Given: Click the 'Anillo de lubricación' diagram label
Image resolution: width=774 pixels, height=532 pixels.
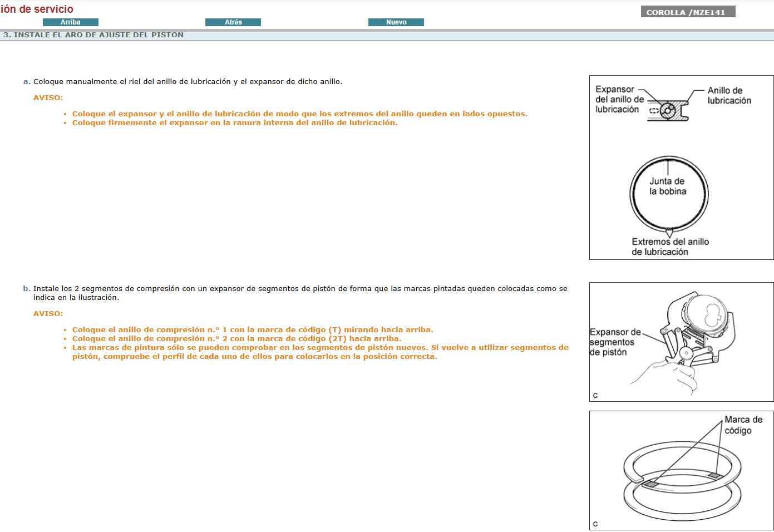Looking at the screenshot, I should point(729,95).
